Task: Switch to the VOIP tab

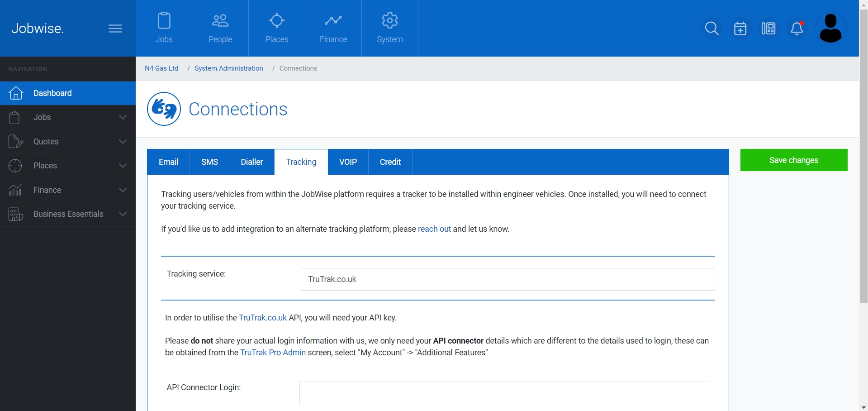Action: [348, 162]
